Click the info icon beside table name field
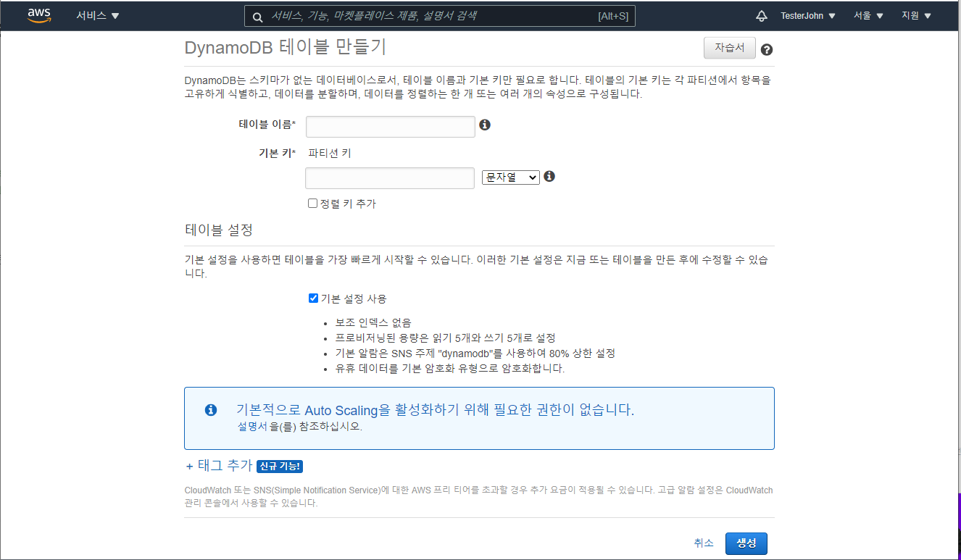The width and height of the screenshot is (961, 560). pyautogui.click(x=485, y=125)
